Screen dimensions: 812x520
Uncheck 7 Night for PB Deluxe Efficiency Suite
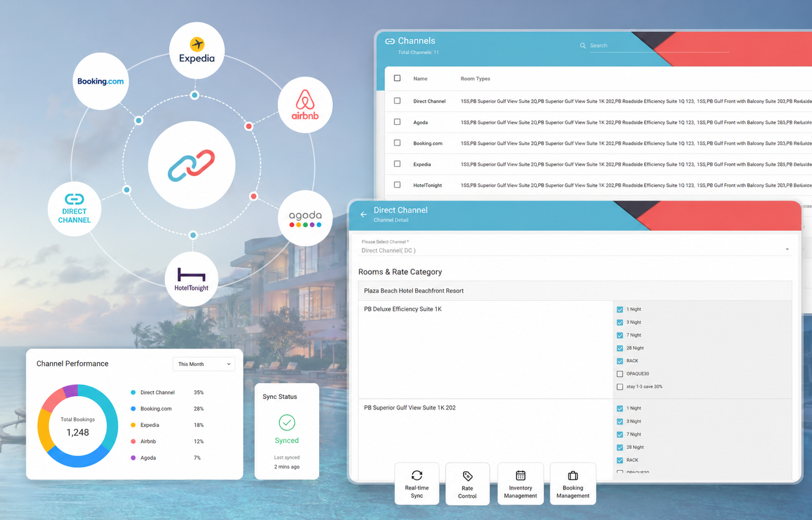620,336
